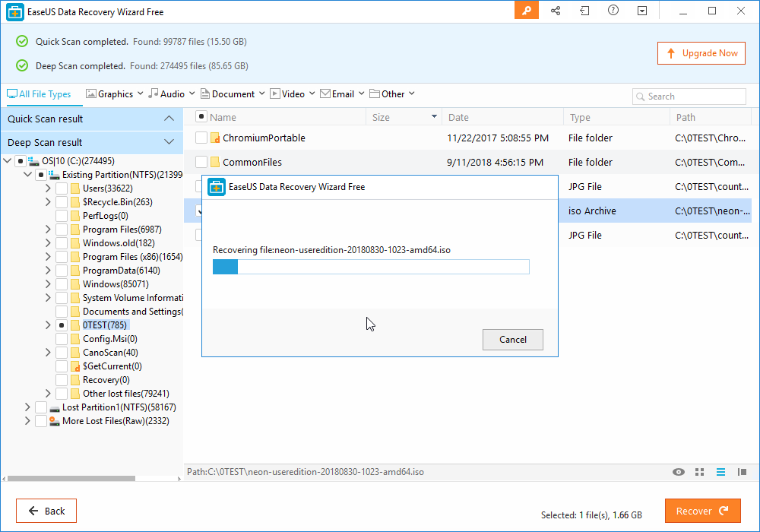
Task: Click the recovery progress bar
Action: point(371,267)
